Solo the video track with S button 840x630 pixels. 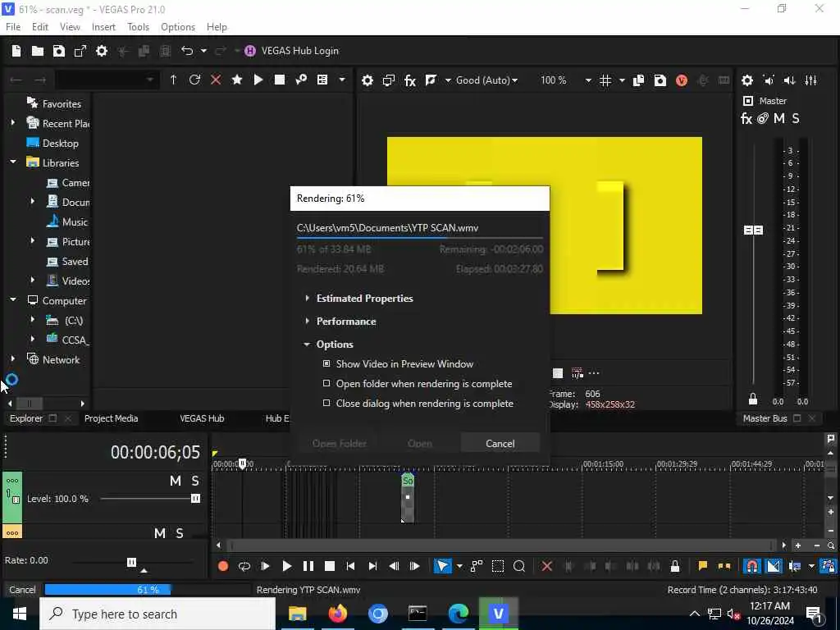[x=195, y=481]
